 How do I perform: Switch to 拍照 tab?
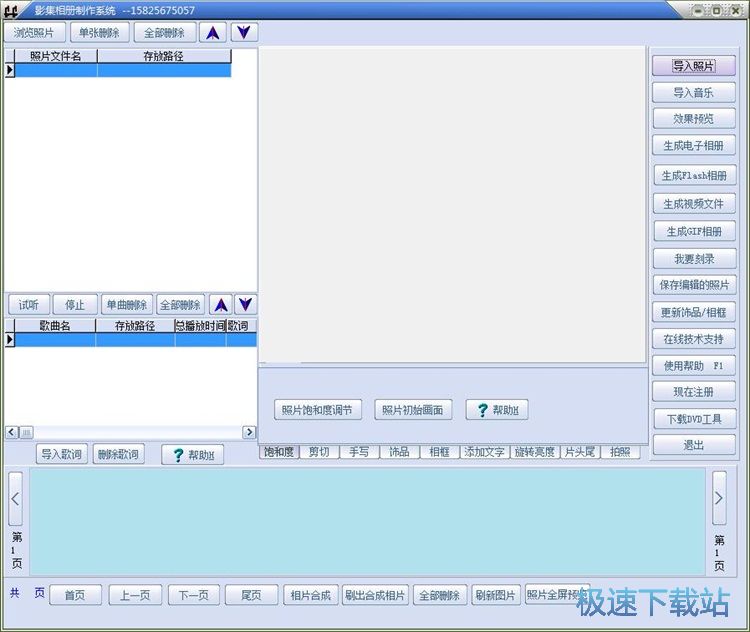(620, 452)
